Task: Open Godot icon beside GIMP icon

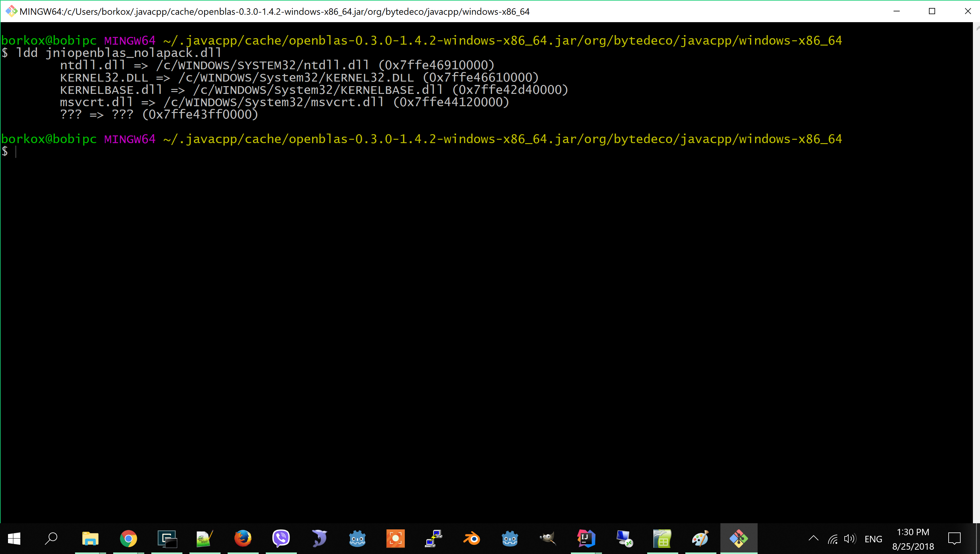Action: (x=510, y=538)
